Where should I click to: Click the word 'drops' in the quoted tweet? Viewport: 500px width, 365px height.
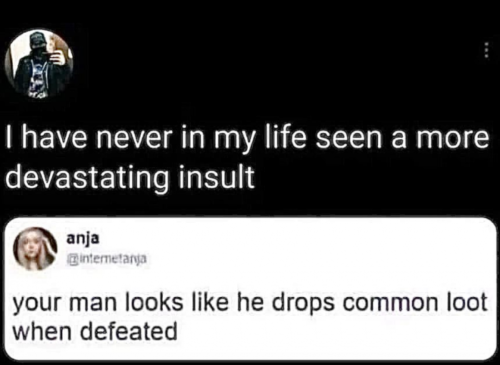pyautogui.click(x=303, y=304)
